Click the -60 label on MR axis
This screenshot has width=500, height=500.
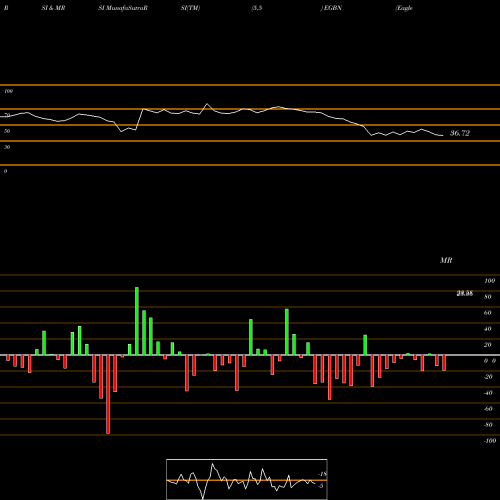(x=488, y=409)
